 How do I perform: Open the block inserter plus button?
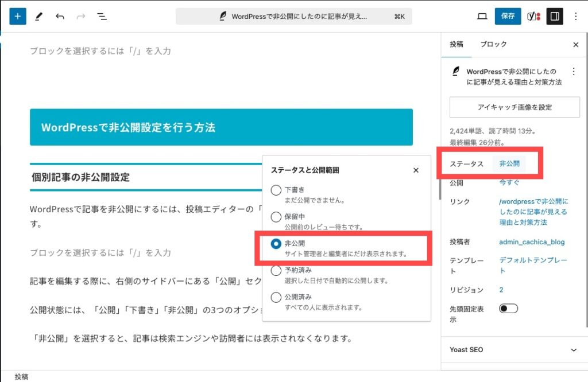pos(18,17)
